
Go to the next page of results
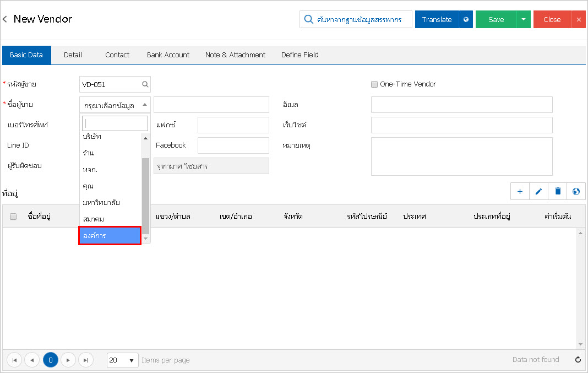pyautogui.click(x=68, y=360)
